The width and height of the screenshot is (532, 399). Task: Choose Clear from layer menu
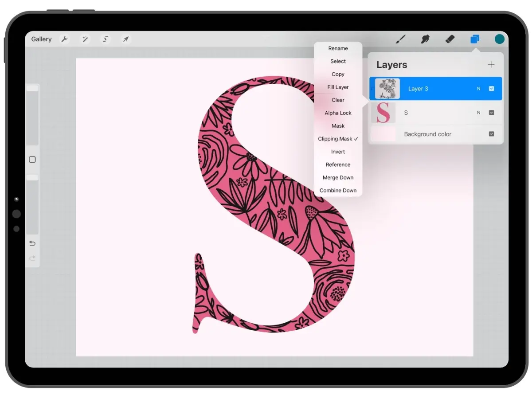pyautogui.click(x=338, y=100)
